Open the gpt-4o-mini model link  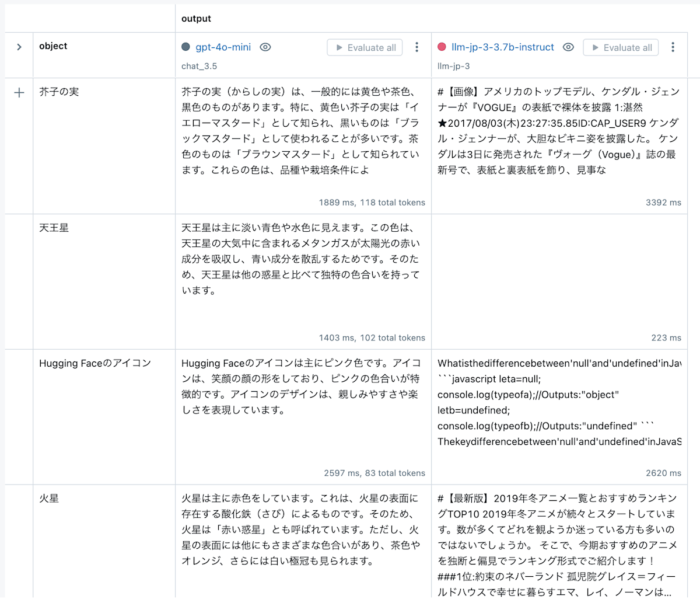pyautogui.click(x=223, y=47)
